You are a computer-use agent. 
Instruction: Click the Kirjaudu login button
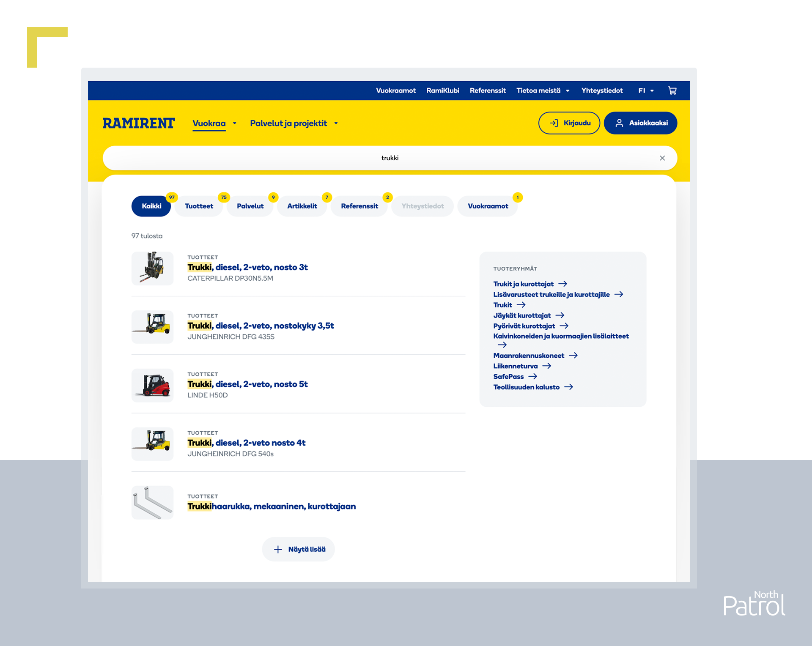pos(569,123)
